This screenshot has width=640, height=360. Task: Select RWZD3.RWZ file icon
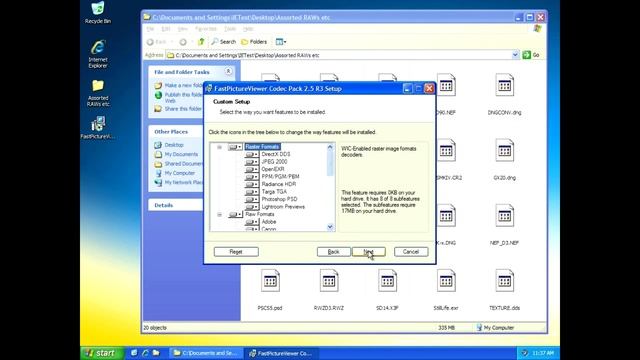[329, 281]
